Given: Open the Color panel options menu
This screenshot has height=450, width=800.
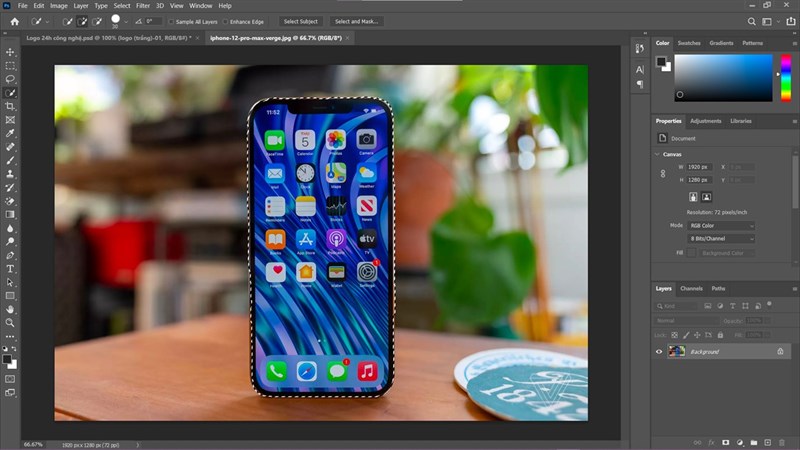Looking at the screenshot, I should point(794,43).
